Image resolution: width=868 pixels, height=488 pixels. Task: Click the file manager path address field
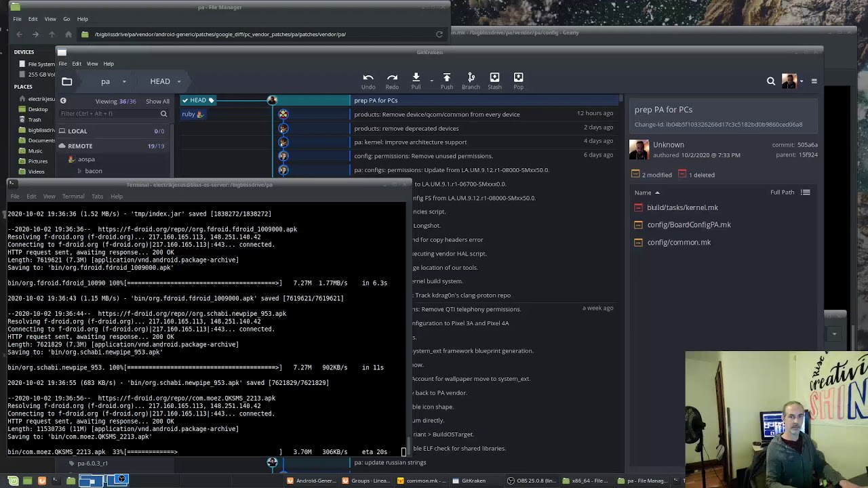(262, 34)
